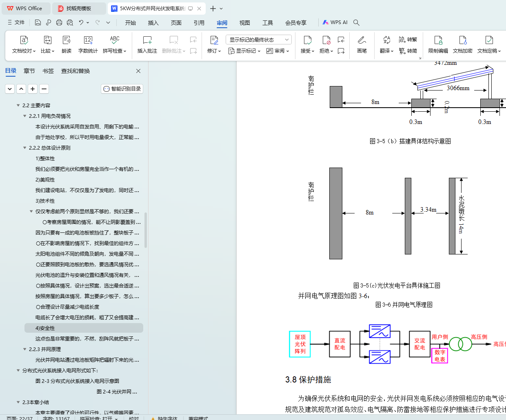The image size is (506, 420).
Task: Switch to the 章节 pane tab
Action: [x=29, y=71]
